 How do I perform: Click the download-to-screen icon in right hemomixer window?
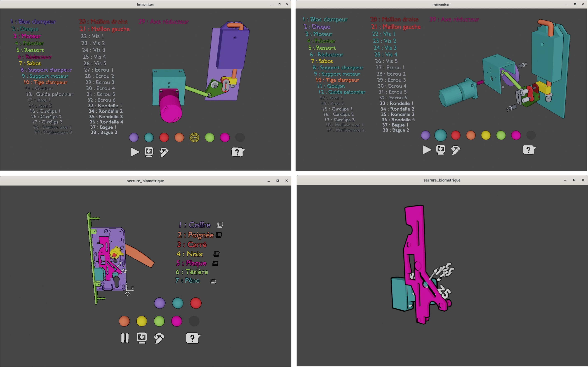click(441, 150)
